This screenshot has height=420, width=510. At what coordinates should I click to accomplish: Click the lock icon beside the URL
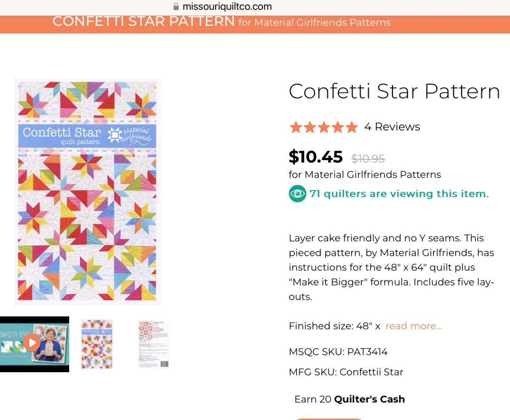coord(175,7)
